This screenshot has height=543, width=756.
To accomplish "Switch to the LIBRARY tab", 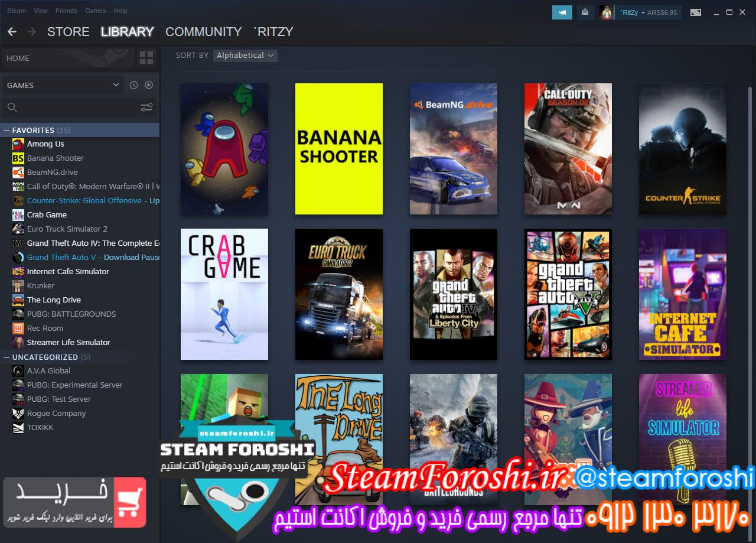I will tap(127, 32).
